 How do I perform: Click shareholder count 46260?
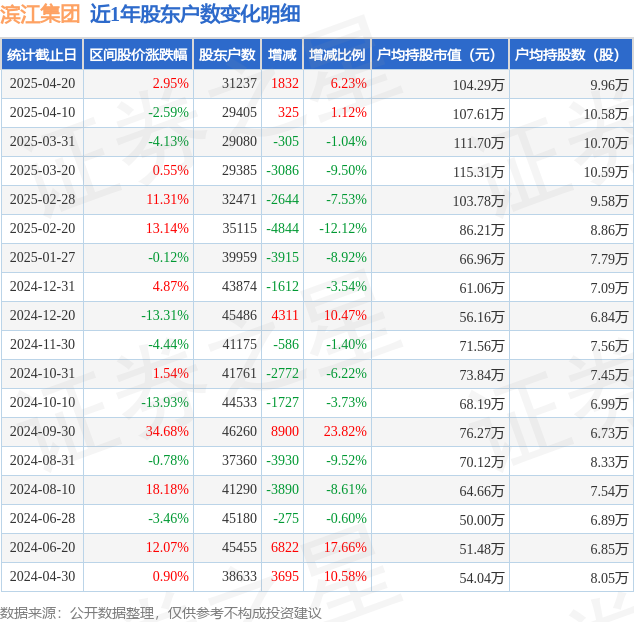(239, 432)
